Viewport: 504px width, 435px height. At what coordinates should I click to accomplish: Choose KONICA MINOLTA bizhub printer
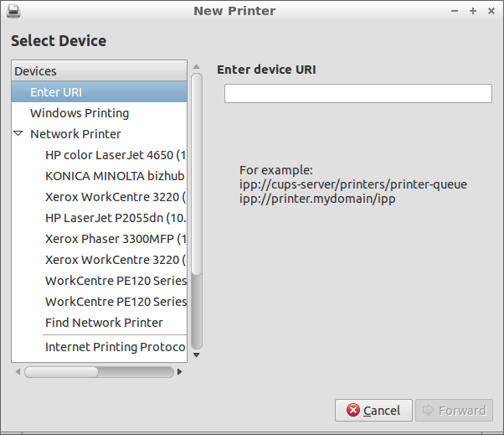tap(115, 176)
